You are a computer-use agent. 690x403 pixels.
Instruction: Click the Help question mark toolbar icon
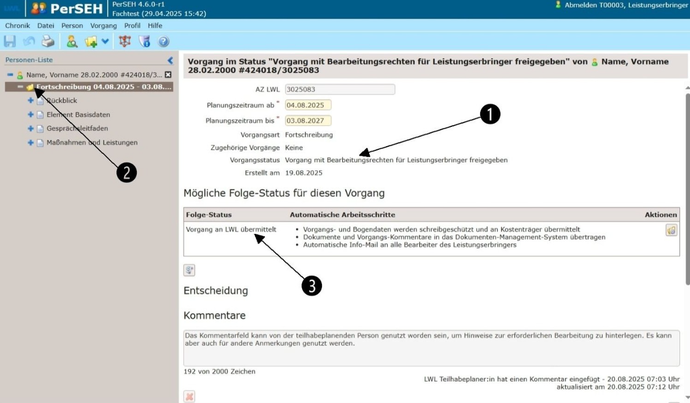point(164,42)
